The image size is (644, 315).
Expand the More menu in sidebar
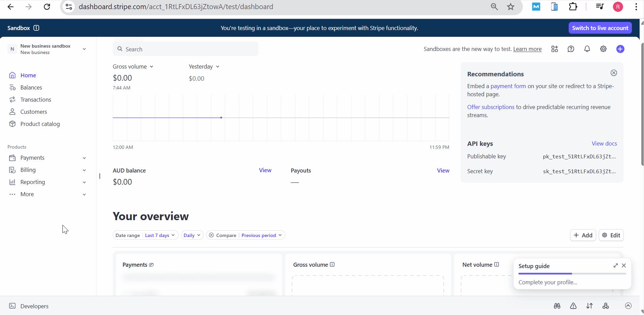point(48,194)
